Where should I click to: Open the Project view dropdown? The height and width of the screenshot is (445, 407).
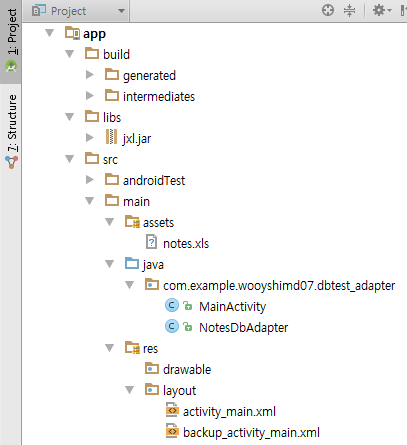(79, 11)
